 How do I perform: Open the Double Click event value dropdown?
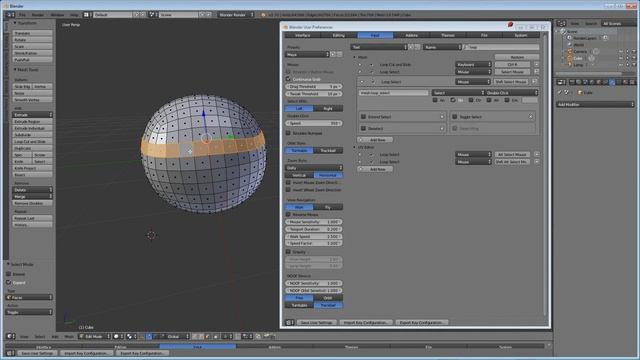[x=511, y=93]
